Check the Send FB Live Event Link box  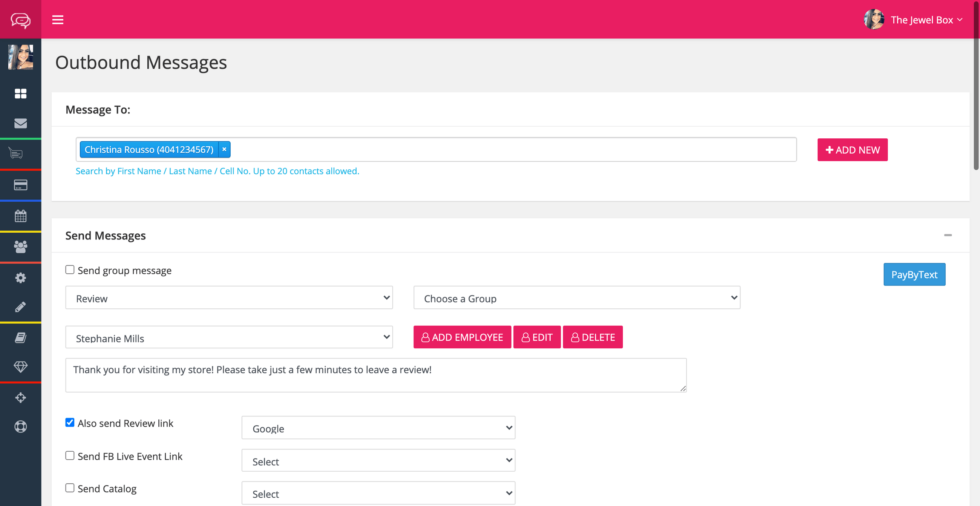70,455
